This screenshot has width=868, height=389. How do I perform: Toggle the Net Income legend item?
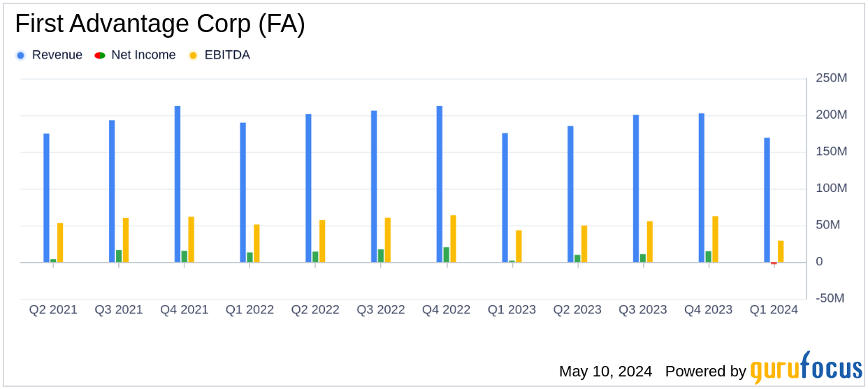(x=136, y=55)
